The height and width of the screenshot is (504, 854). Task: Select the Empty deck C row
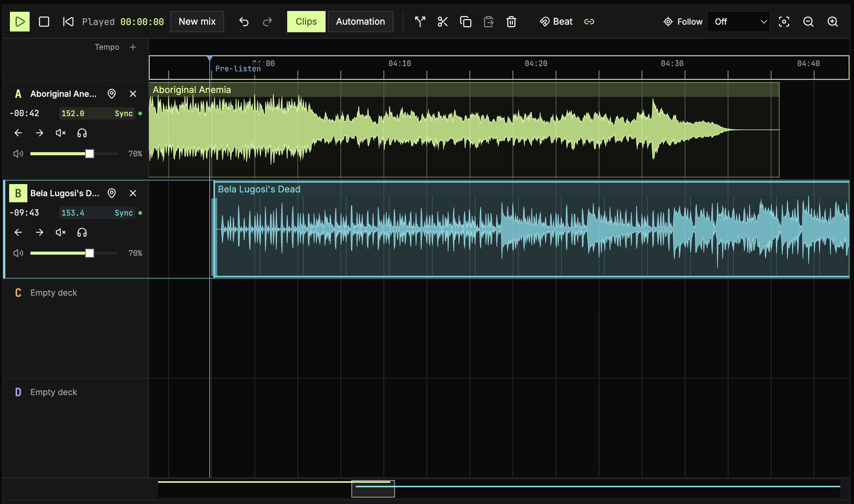[x=76, y=328]
